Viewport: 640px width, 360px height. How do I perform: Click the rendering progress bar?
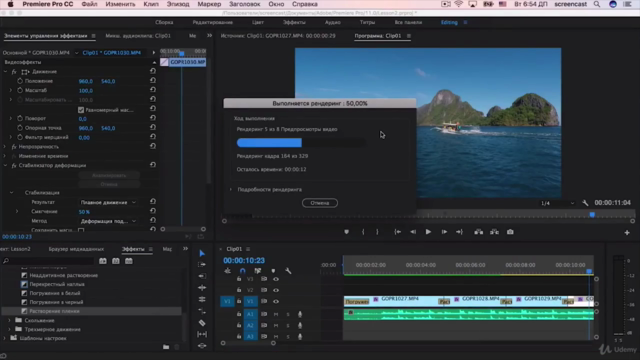(x=301, y=142)
